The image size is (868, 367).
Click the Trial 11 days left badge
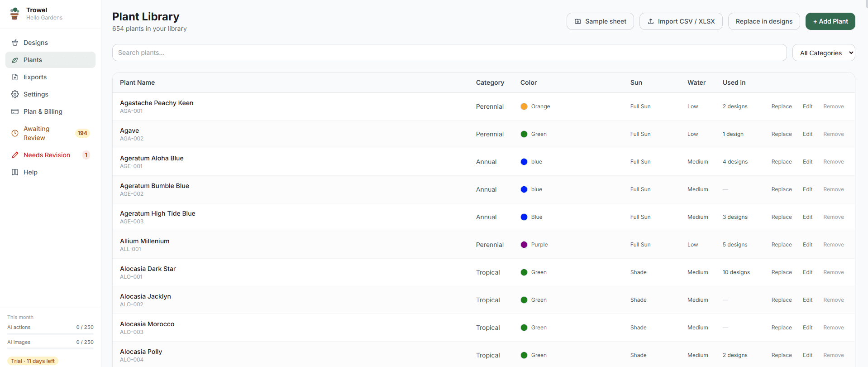(x=33, y=361)
